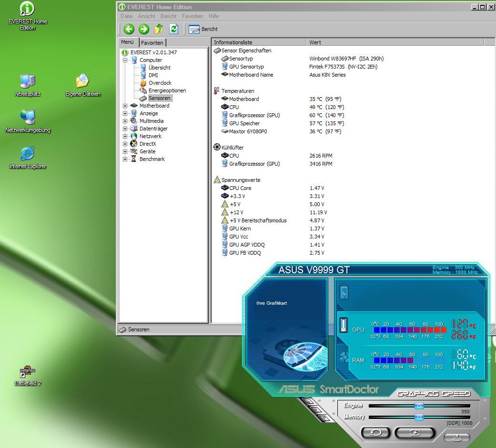Select Übersicht in the tree
The width and height of the screenshot is (496, 448).
[160, 68]
